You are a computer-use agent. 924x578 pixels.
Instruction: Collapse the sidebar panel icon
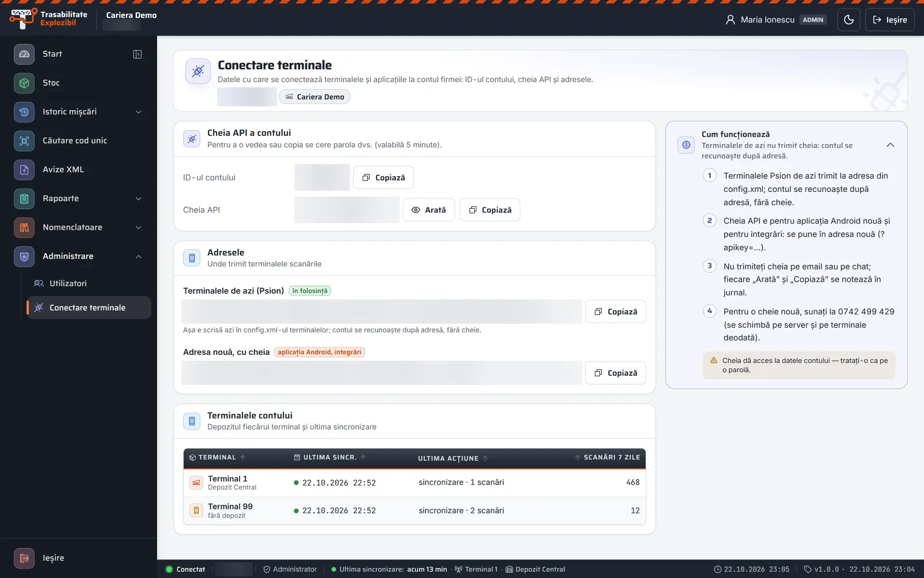(x=137, y=54)
